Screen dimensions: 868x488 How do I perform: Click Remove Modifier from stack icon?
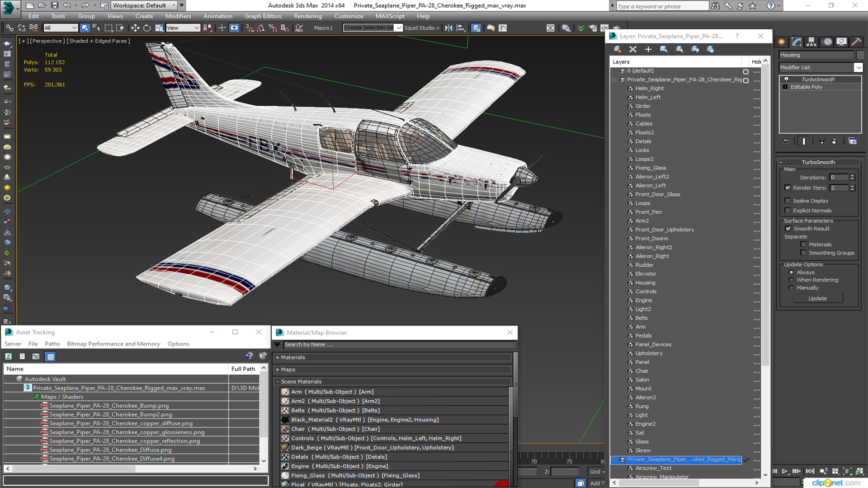[834, 141]
